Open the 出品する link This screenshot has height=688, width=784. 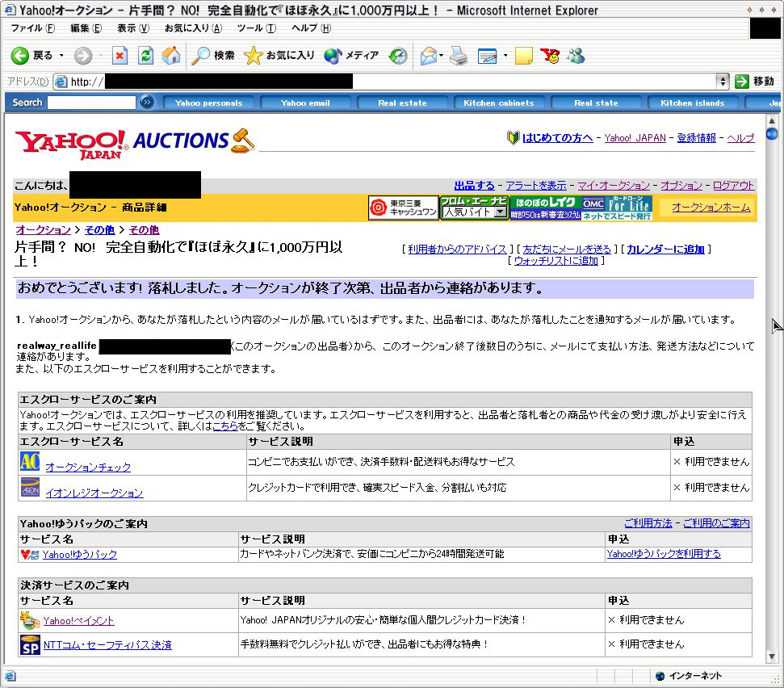tap(475, 186)
